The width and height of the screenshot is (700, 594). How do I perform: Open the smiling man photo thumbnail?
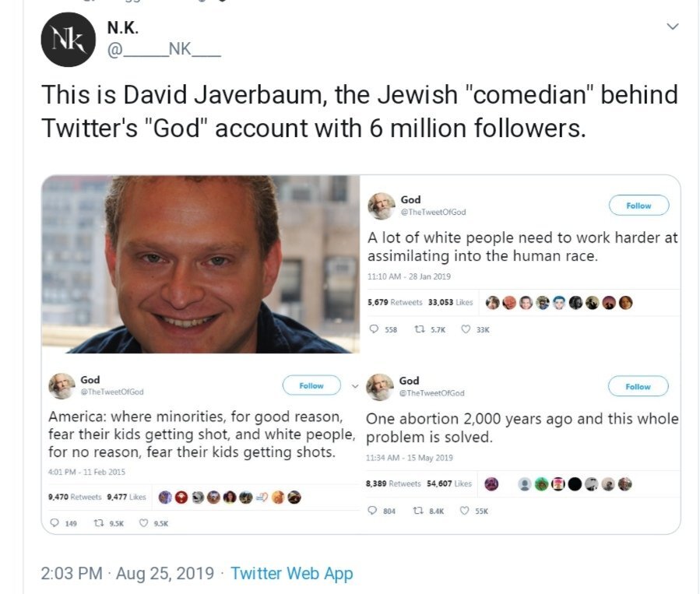point(201,265)
